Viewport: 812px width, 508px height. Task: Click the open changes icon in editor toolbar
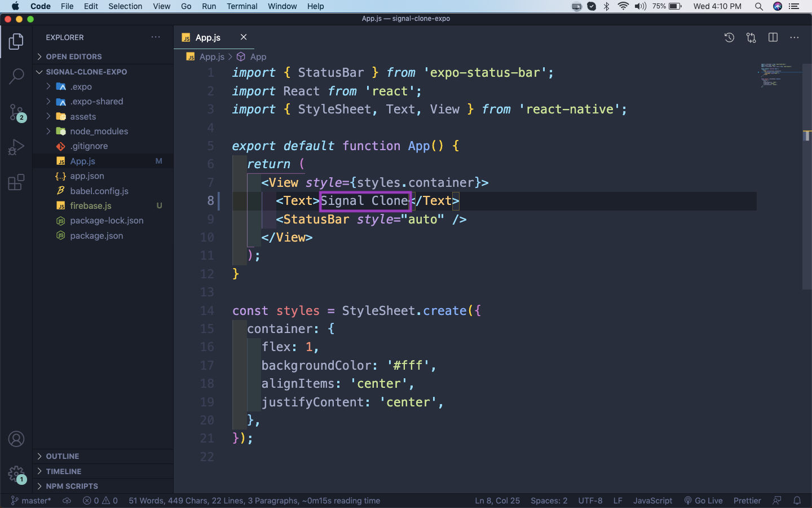coord(751,38)
